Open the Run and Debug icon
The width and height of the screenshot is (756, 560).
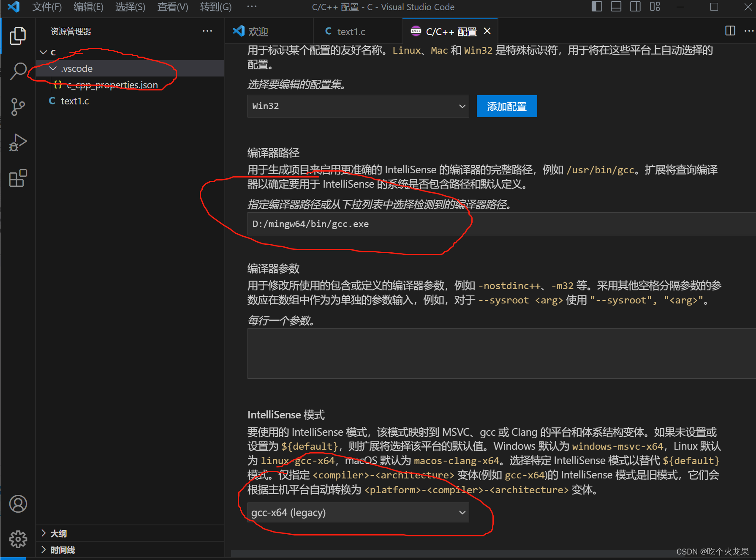pyautogui.click(x=18, y=142)
